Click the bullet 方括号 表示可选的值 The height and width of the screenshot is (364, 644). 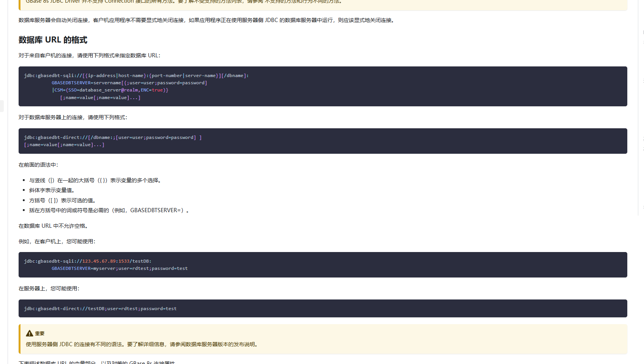click(63, 200)
